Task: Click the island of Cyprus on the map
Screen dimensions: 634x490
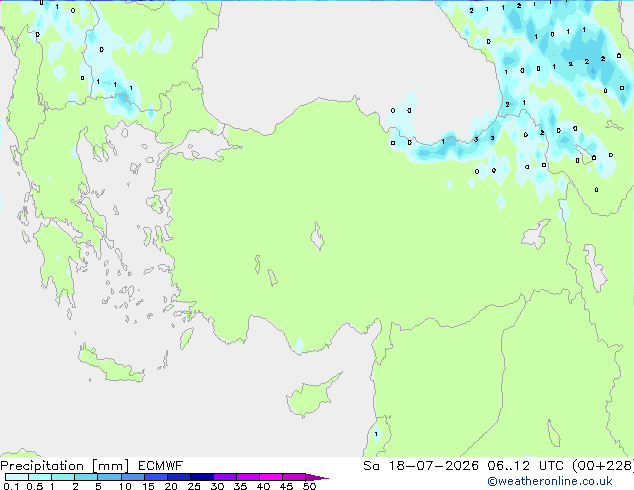Action: [x=311, y=395]
